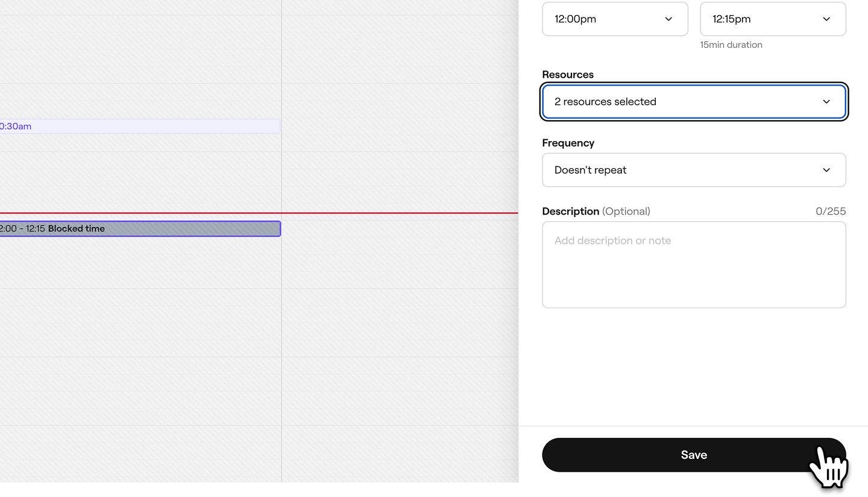Viewport: 868px width, 497px height.
Task: Open the Frequency dropdown
Action: [x=694, y=169]
